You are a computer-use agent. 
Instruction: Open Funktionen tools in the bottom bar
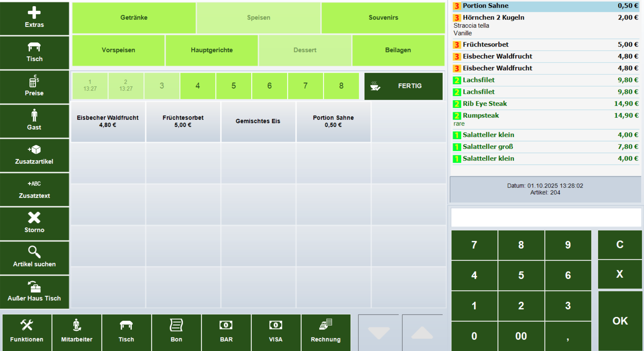tap(27, 333)
